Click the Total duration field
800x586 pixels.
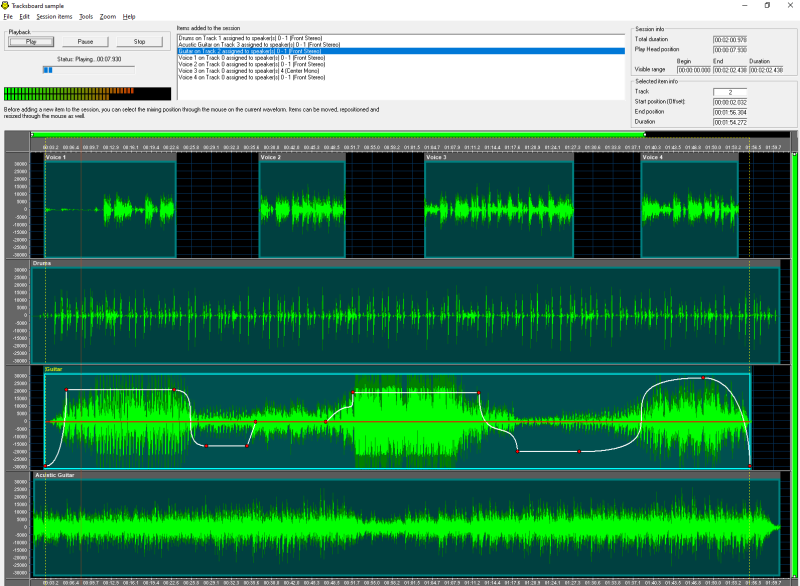[x=730, y=39]
